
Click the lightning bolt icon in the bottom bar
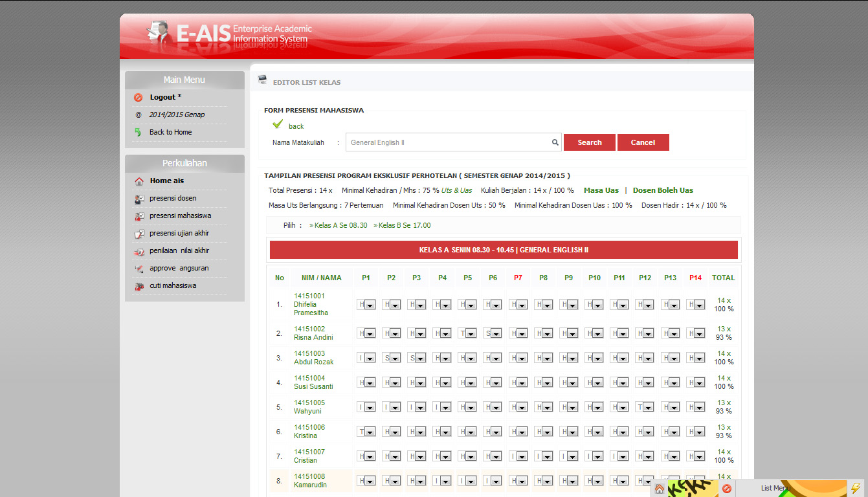(855, 489)
